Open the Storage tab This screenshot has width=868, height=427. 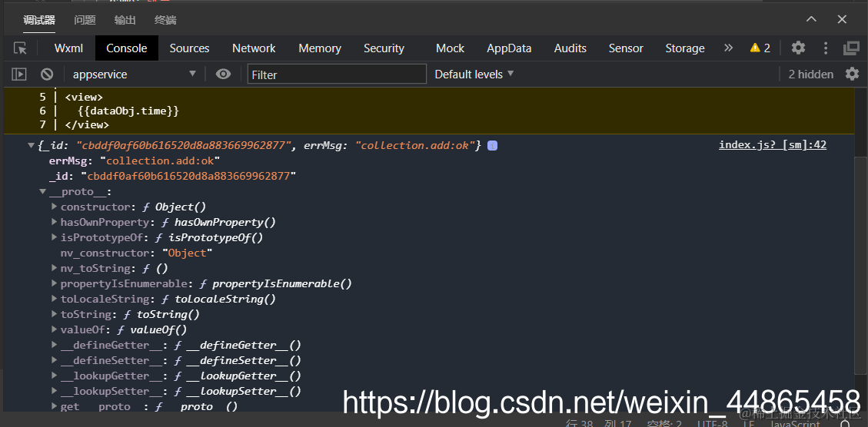point(685,48)
